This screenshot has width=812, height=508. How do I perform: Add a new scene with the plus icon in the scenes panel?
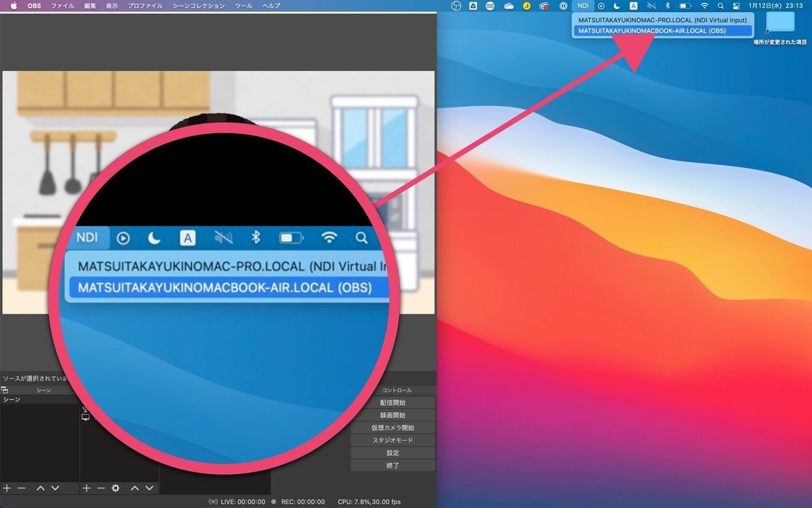(7, 488)
